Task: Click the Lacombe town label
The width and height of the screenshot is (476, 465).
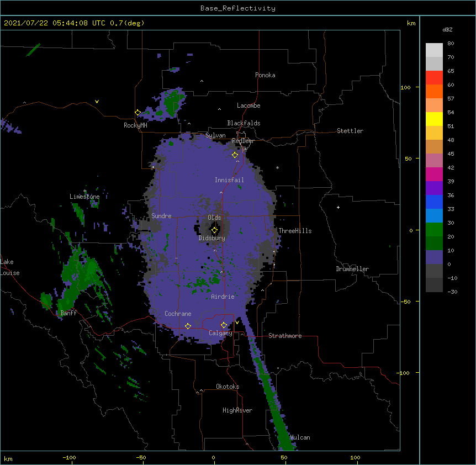Action: coord(248,105)
